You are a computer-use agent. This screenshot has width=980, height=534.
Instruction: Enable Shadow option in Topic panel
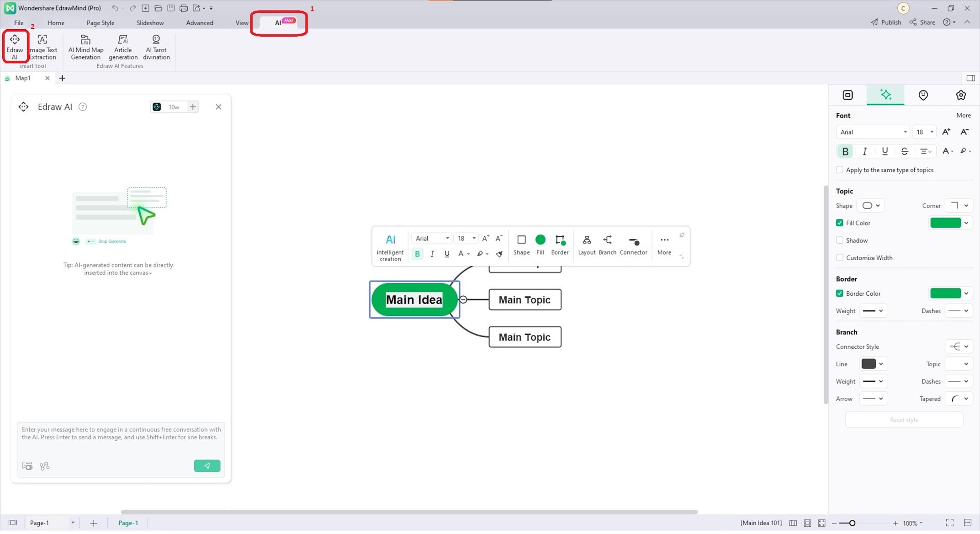coord(839,240)
